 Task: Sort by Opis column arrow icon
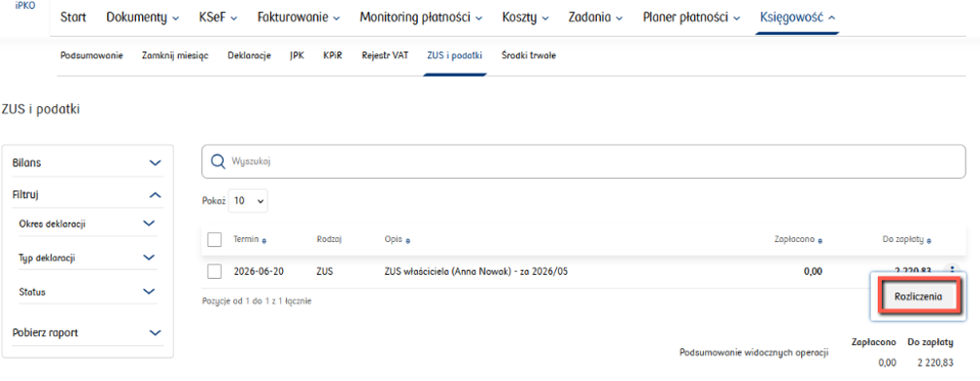pyautogui.click(x=407, y=240)
